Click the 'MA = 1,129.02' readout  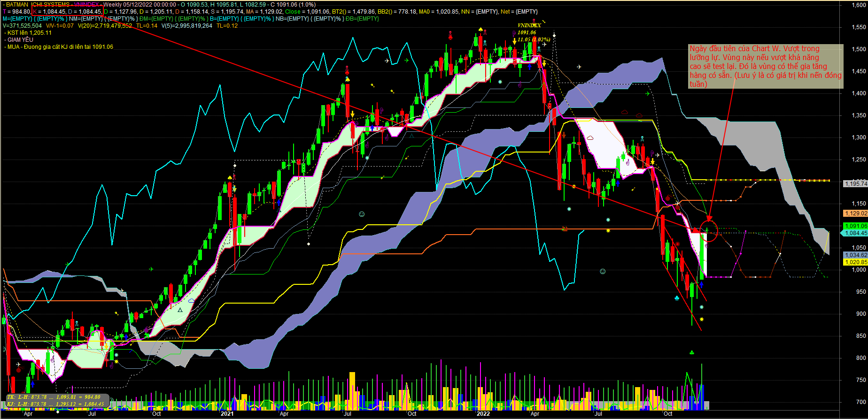pyautogui.click(x=264, y=11)
